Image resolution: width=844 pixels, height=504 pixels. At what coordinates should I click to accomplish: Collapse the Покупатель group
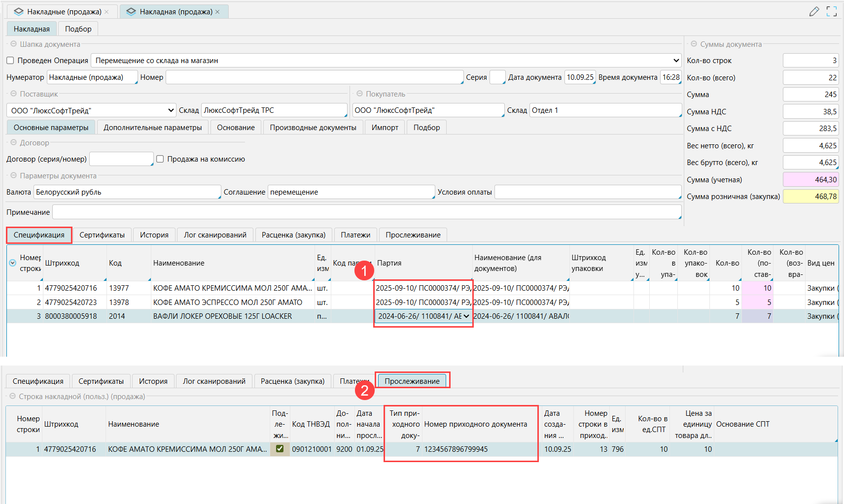point(359,94)
